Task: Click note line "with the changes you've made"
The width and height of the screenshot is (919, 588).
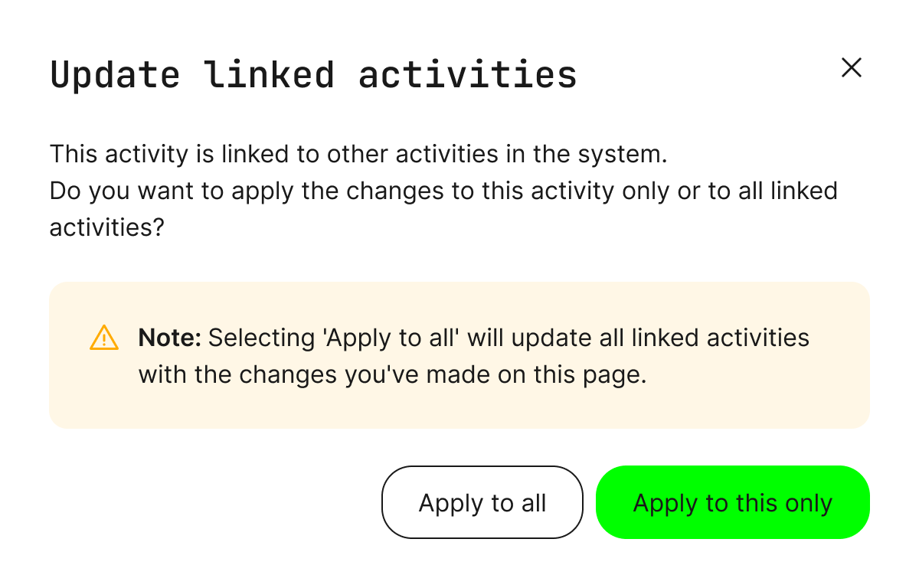Action: tap(392, 375)
